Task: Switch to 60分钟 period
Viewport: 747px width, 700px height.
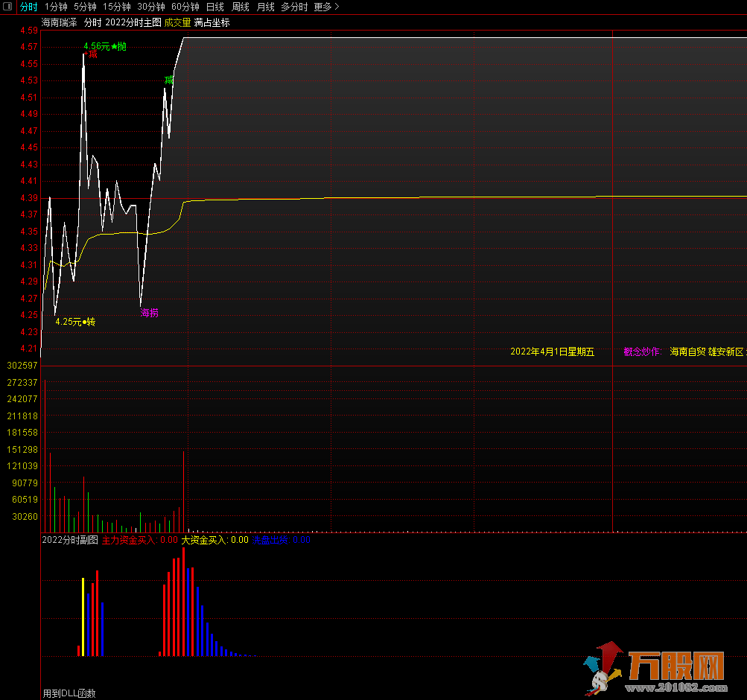Action: pos(185,7)
